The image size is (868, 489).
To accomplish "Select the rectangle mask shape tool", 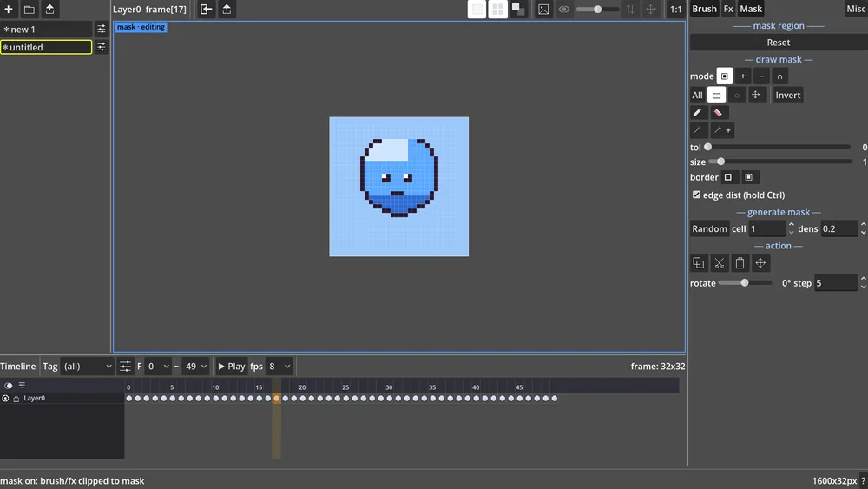I will pos(716,96).
